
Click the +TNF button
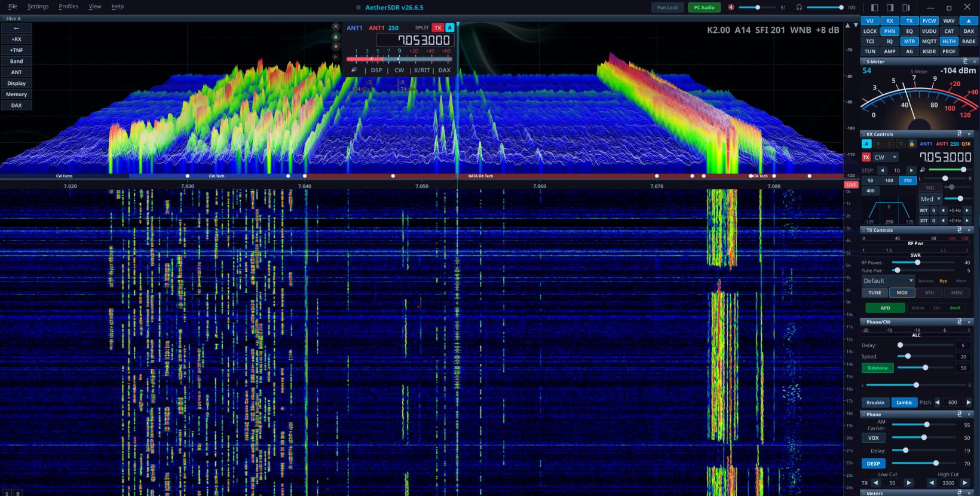tap(16, 50)
